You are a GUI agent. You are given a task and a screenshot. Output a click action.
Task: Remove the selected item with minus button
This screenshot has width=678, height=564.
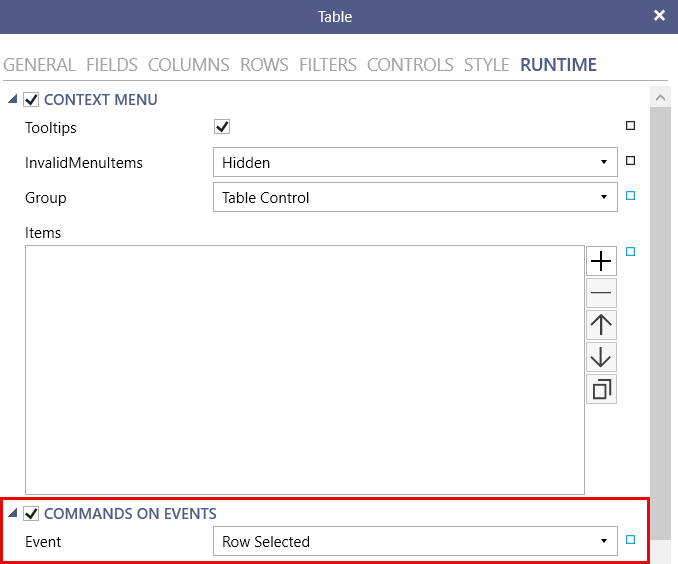coord(601,293)
